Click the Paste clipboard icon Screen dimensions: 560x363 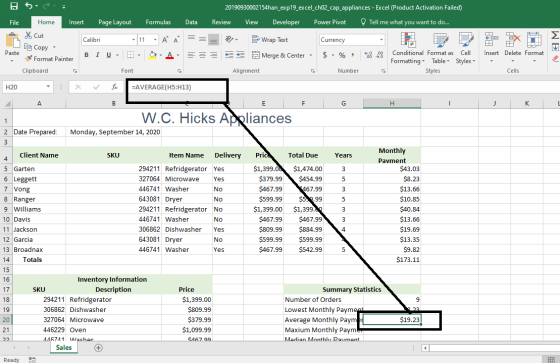click(x=12, y=40)
